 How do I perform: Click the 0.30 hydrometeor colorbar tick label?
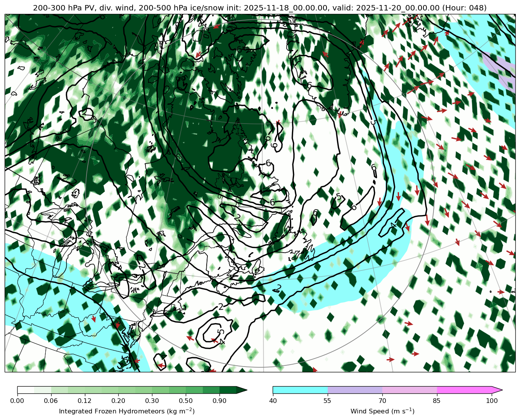point(152,401)
